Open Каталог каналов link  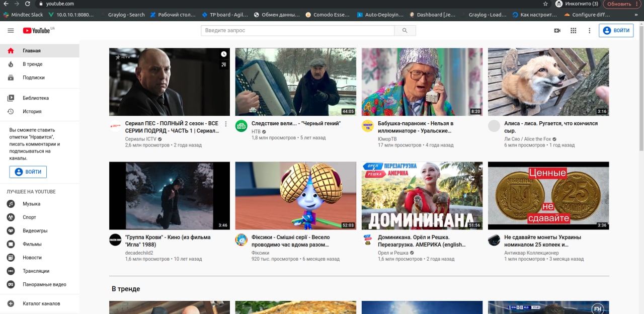pos(41,303)
